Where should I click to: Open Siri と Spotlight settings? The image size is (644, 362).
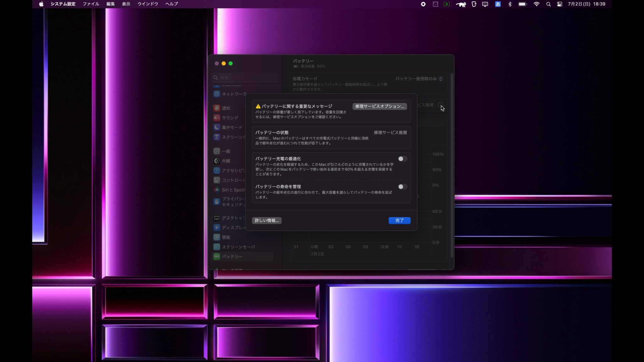click(x=217, y=190)
